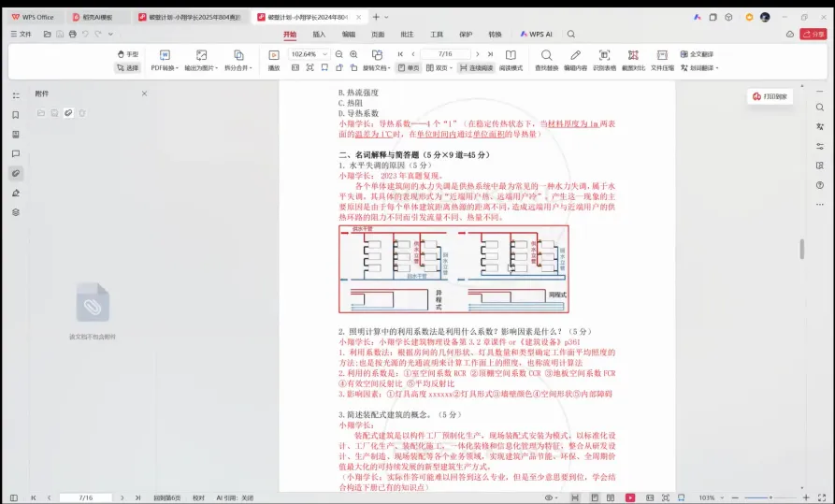Click 识别表格 table recognition tool
Viewport: 835px width, 504px height.
click(x=604, y=61)
